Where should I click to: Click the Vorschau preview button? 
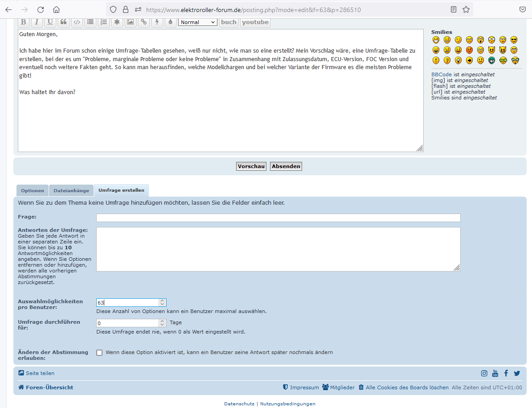tap(251, 166)
